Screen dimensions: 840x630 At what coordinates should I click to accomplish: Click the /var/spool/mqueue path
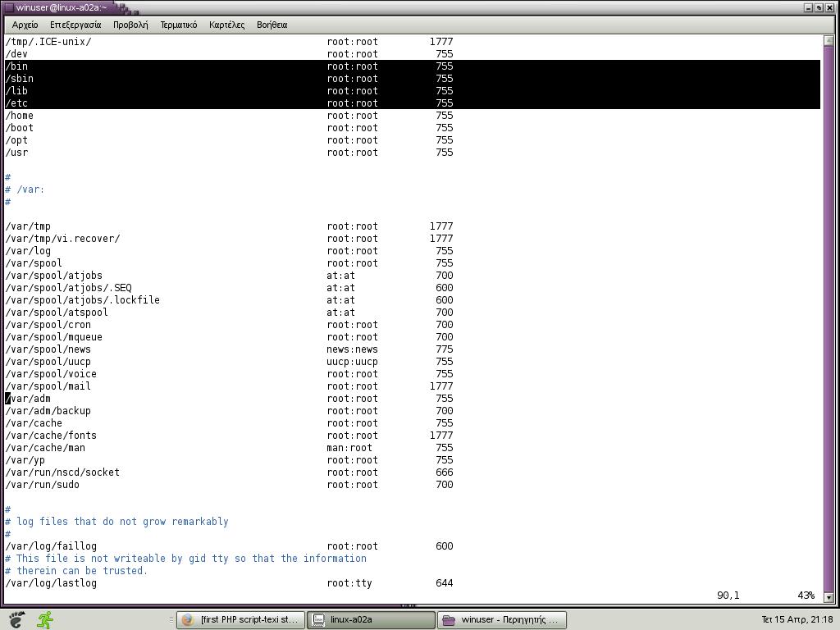coord(53,337)
